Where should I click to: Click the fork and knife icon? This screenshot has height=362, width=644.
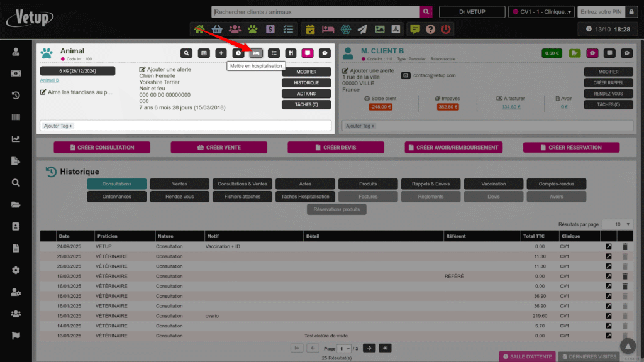291,53
